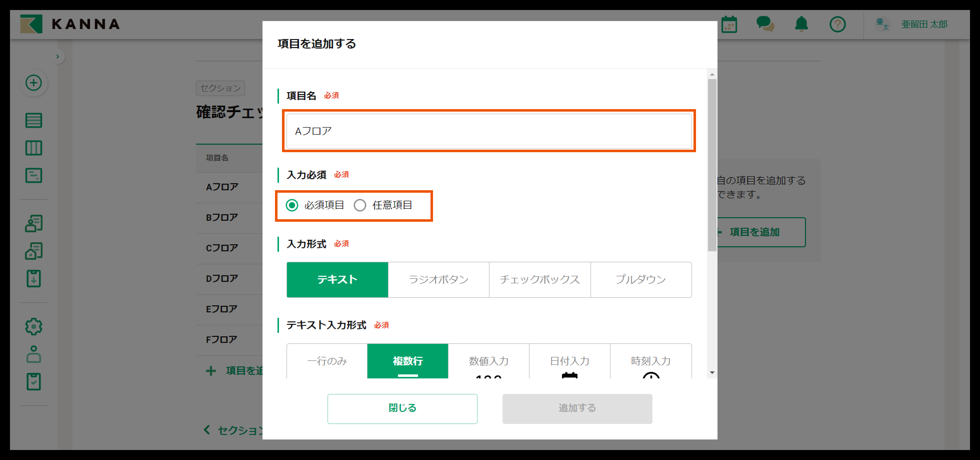Viewport: 980px width, 460px height.
Task: Click the 閉じる button
Action: 402,408
